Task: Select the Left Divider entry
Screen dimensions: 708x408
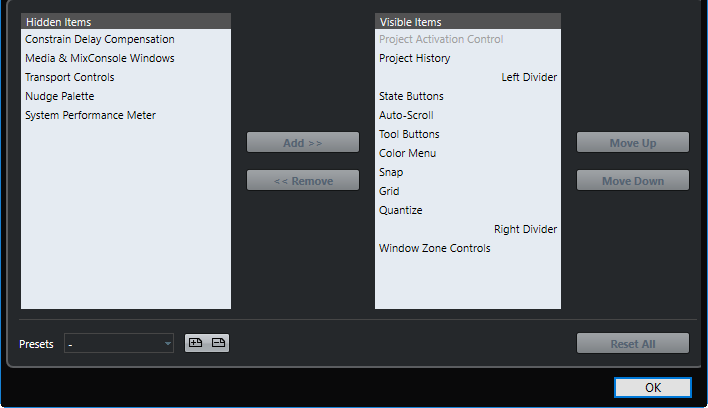Action: pos(468,77)
